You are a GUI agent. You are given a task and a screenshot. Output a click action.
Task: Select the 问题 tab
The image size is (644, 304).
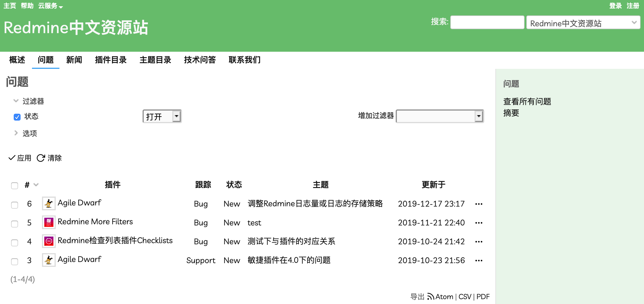(x=46, y=60)
